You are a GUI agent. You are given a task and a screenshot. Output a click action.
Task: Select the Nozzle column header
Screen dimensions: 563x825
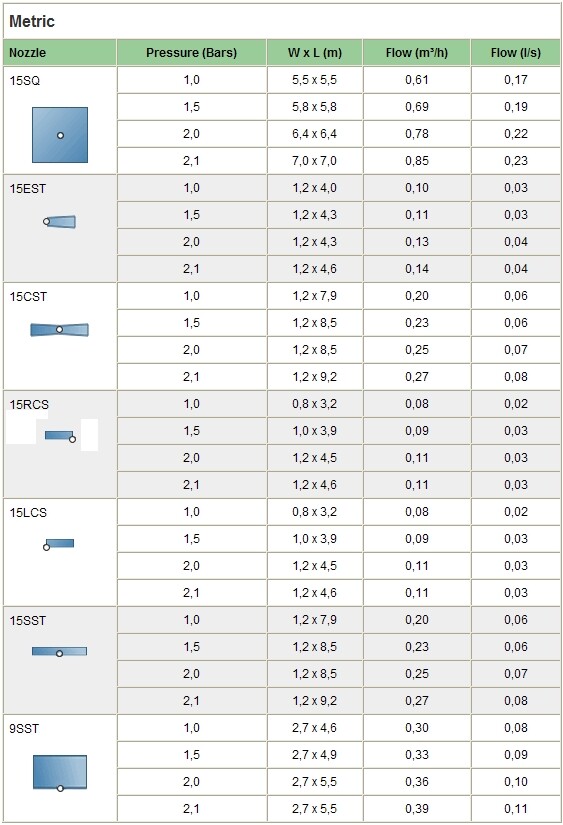[59, 53]
